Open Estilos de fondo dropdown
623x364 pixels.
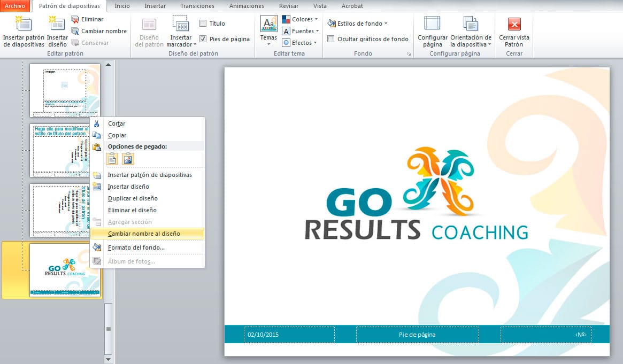tap(357, 24)
